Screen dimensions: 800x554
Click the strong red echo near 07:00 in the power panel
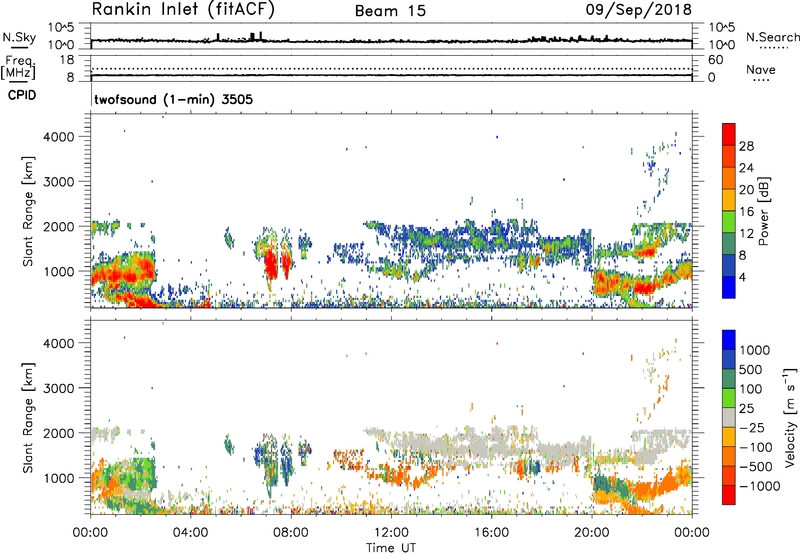click(x=270, y=265)
